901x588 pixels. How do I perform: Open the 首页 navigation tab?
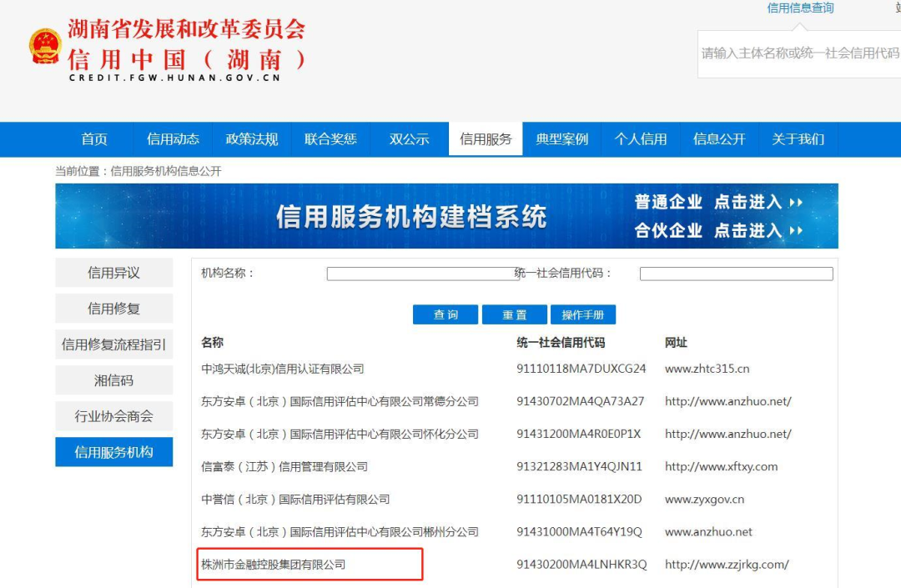tap(94, 139)
